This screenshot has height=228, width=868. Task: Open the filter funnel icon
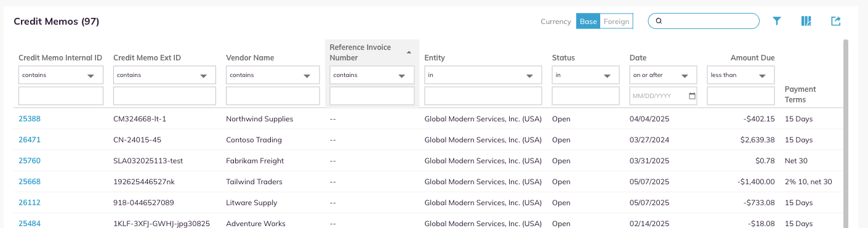pos(777,21)
